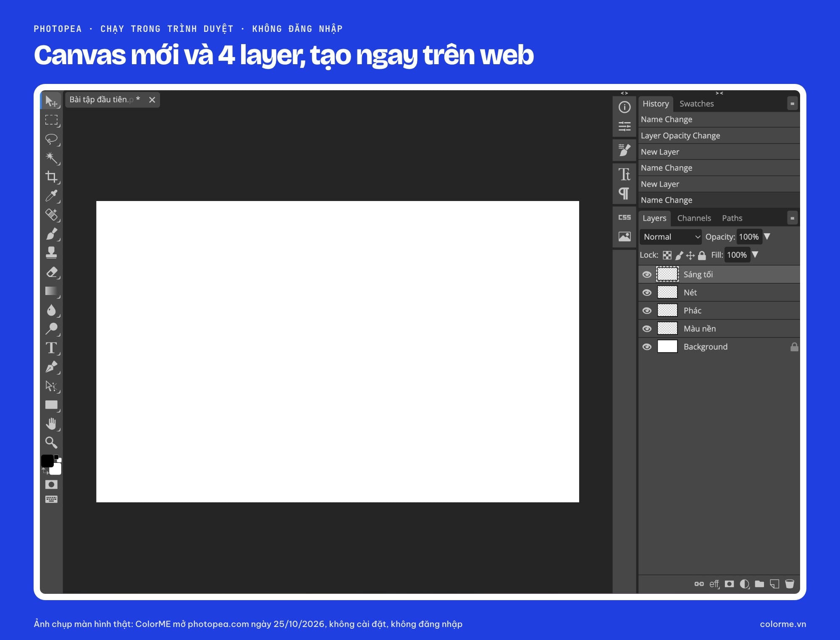This screenshot has width=840, height=640.
Task: Collapse the right side panels
Action: coord(719,93)
